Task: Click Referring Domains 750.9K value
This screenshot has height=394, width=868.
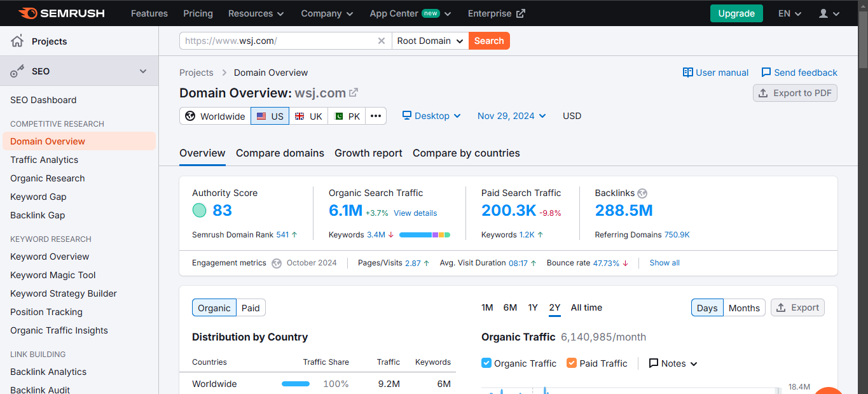Action: 677,235
